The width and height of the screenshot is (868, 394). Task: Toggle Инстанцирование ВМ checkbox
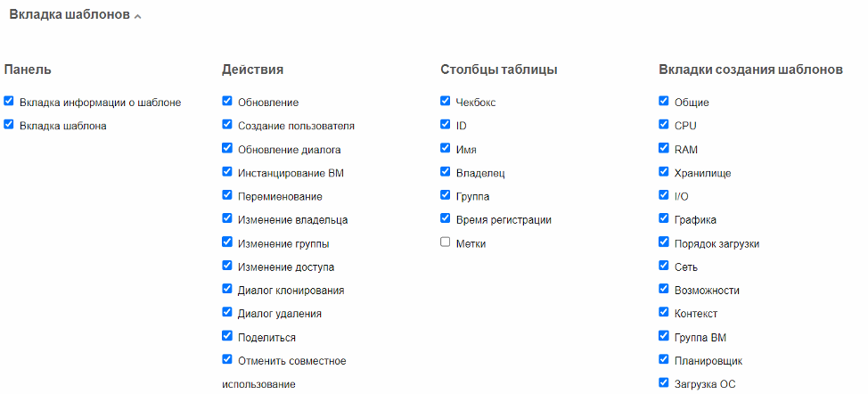(227, 171)
